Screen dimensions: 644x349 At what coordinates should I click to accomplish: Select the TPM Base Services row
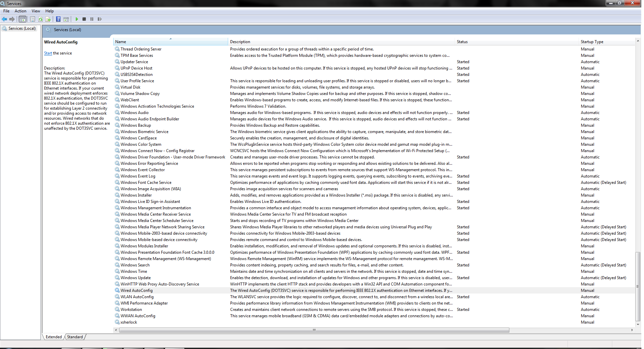click(374, 55)
